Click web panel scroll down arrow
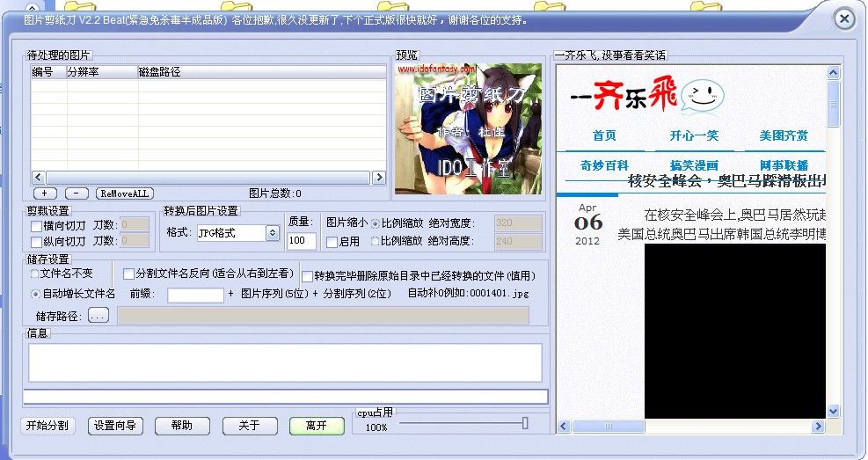The image size is (868, 460). (x=833, y=411)
